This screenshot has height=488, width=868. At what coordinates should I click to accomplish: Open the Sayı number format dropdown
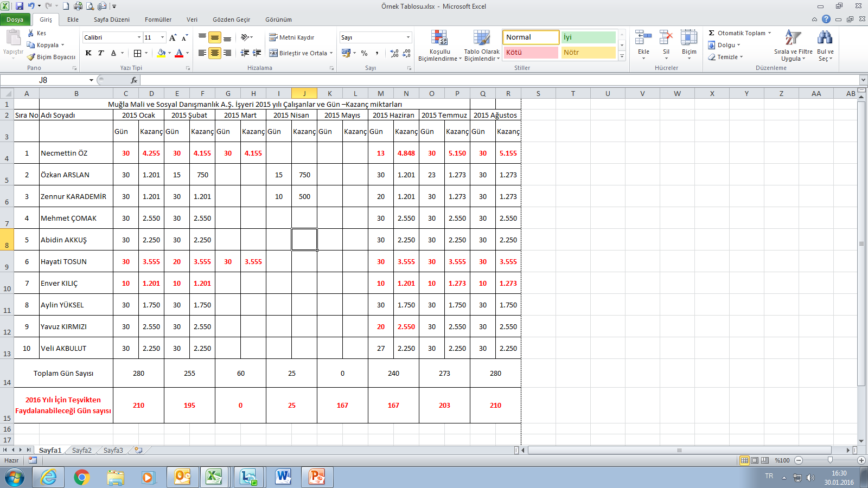pos(408,37)
